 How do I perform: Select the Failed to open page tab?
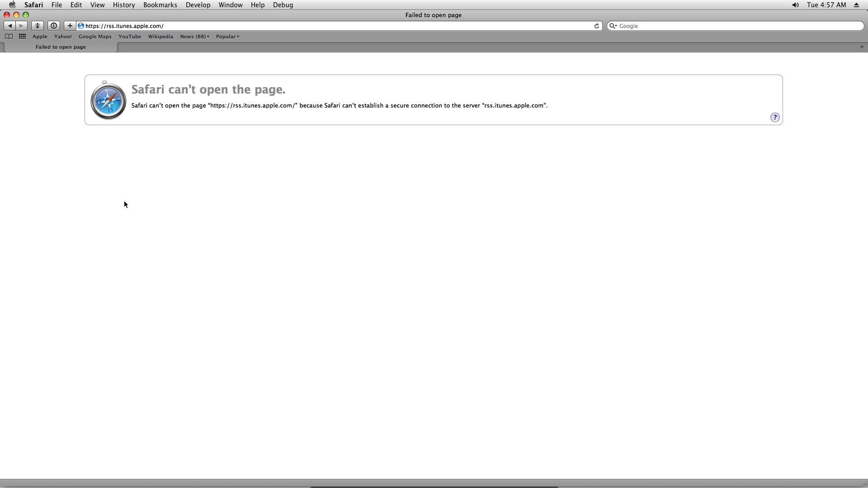pyautogui.click(x=61, y=47)
